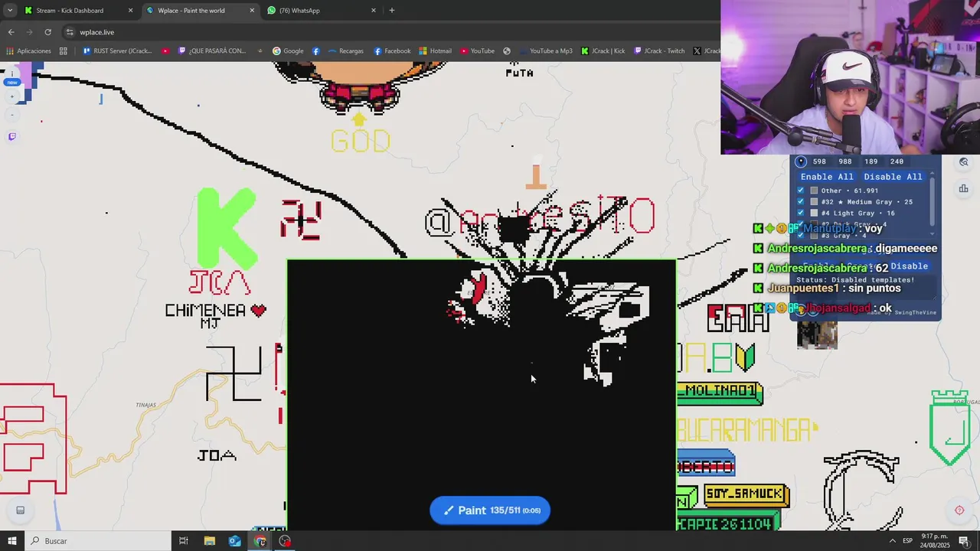This screenshot has width=980, height=551.
Task: Switch to Stream - Kick Dashboard tab
Action: [x=78, y=11]
